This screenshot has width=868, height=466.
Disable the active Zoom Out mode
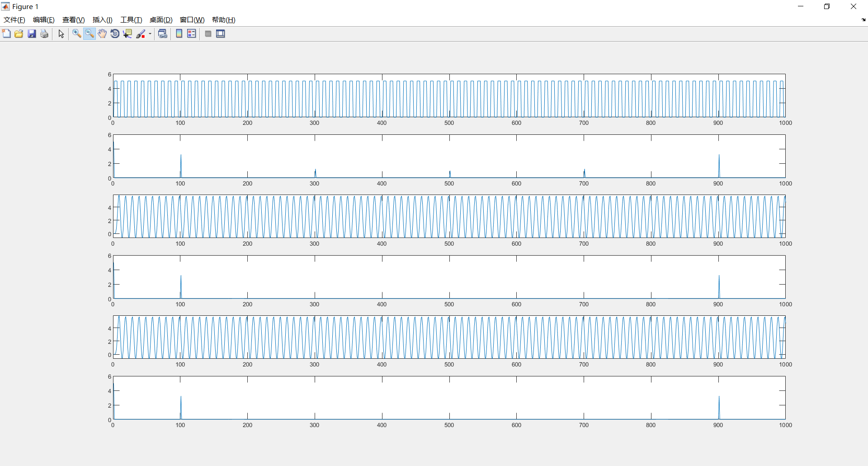pos(89,33)
